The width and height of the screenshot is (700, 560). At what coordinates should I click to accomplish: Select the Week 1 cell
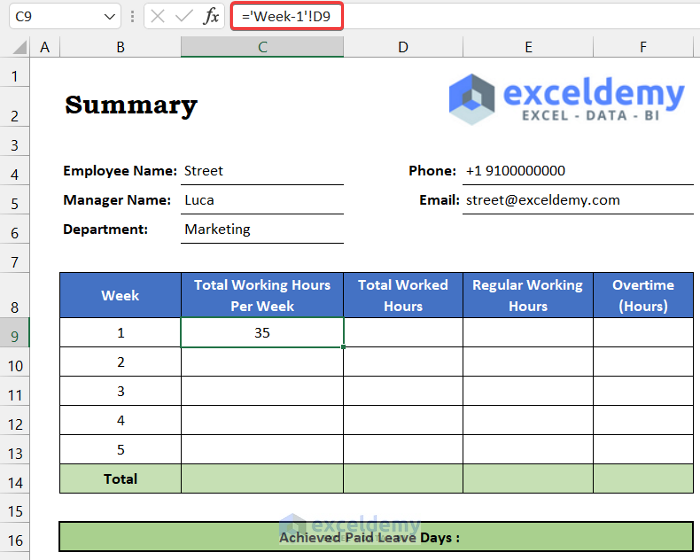pyautogui.click(x=121, y=333)
